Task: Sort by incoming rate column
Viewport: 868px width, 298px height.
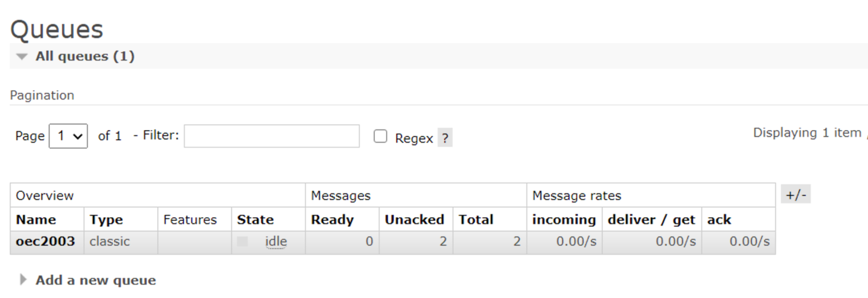Action: pyautogui.click(x=564, y=220)
